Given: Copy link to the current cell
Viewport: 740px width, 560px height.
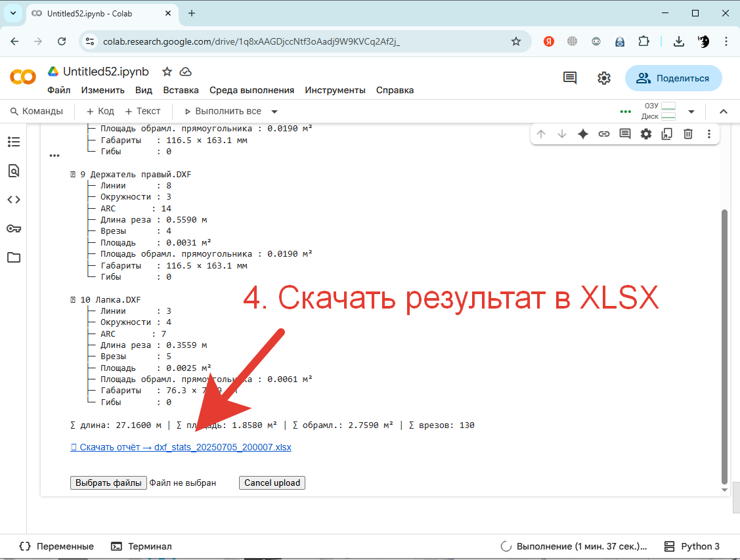Looking at the screenshot, I should click(603, 133).
